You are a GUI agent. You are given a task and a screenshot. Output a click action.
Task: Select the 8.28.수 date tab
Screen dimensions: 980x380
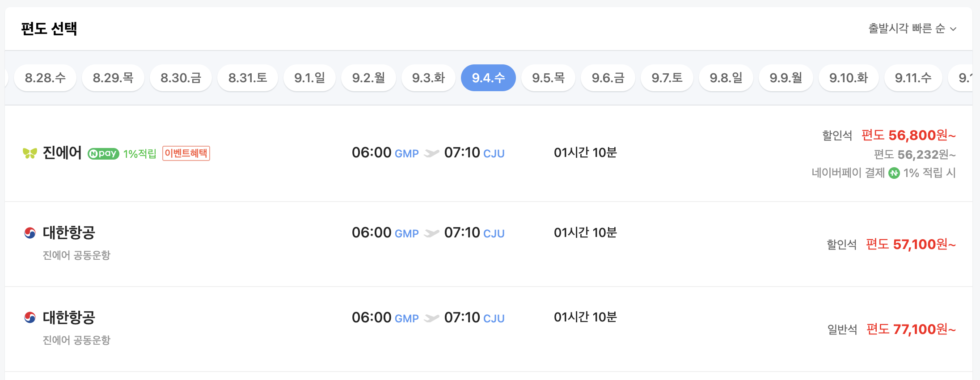[45, 78]
